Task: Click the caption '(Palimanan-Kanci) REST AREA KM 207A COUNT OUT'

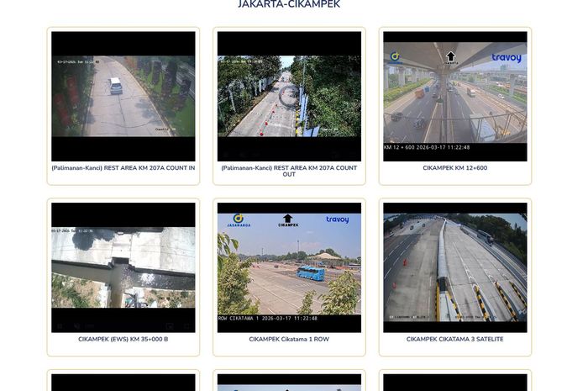Action: click(x=289, y=171)
